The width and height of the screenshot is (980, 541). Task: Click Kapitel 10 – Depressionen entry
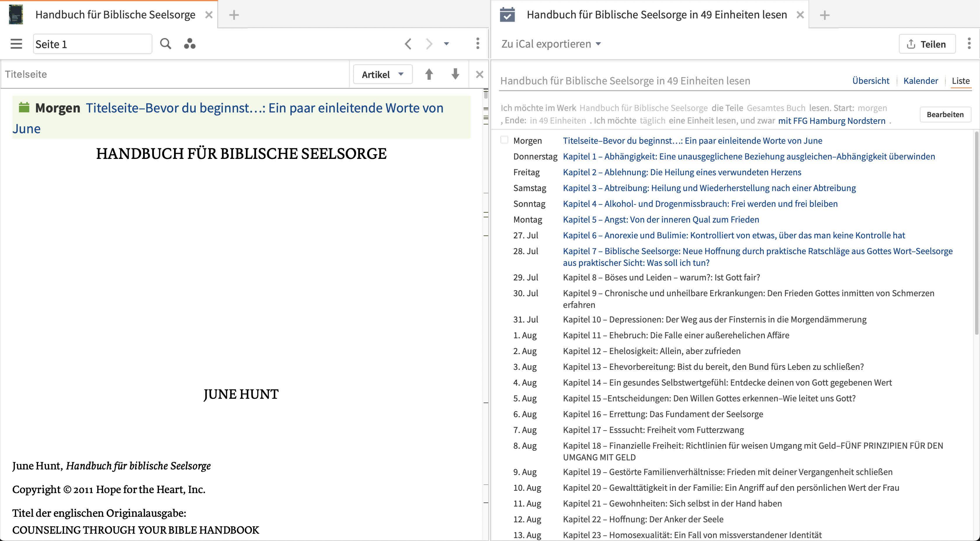point(715,319)
